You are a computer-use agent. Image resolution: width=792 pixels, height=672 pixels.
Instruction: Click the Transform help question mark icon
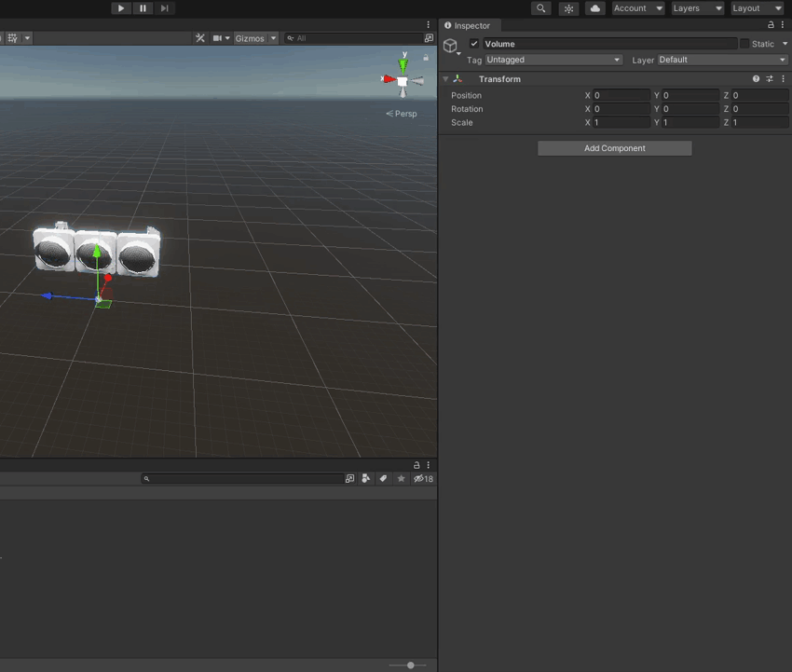755,78
